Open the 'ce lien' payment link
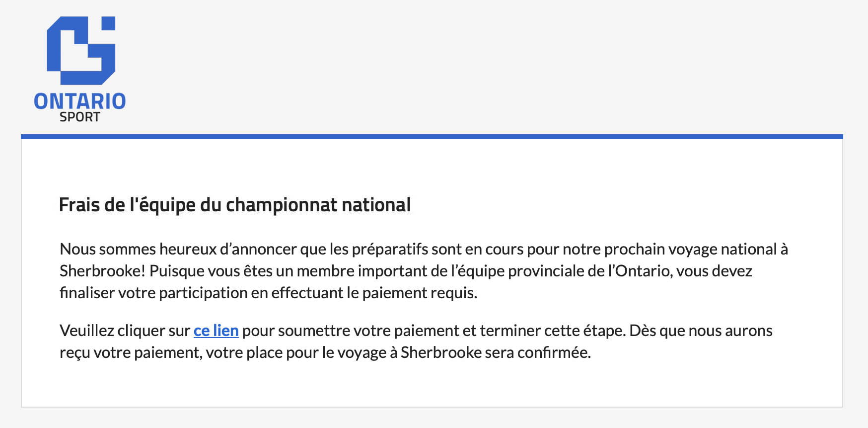Viewport: 868px width, 428px height. [216, 331]
